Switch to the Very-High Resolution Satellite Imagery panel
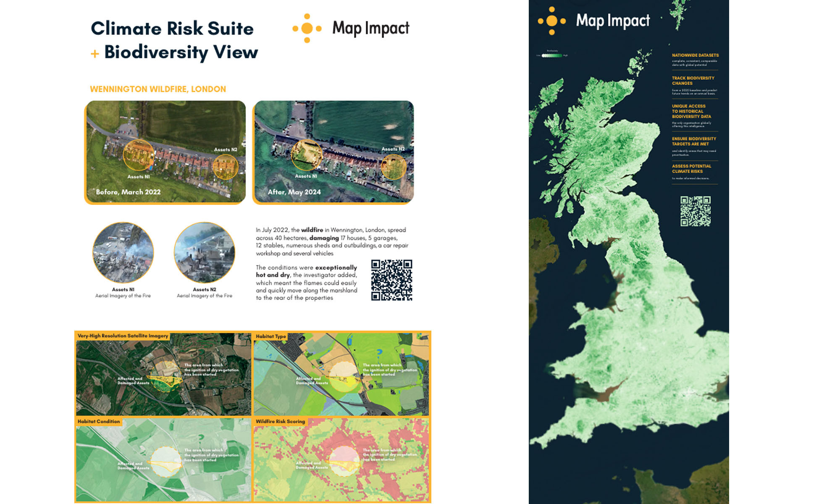 click(122, 336)
